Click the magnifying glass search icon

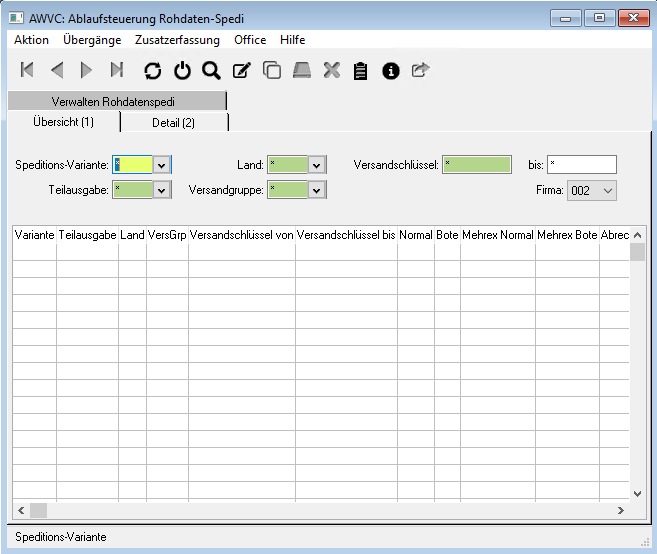click(x=211, y=70)
